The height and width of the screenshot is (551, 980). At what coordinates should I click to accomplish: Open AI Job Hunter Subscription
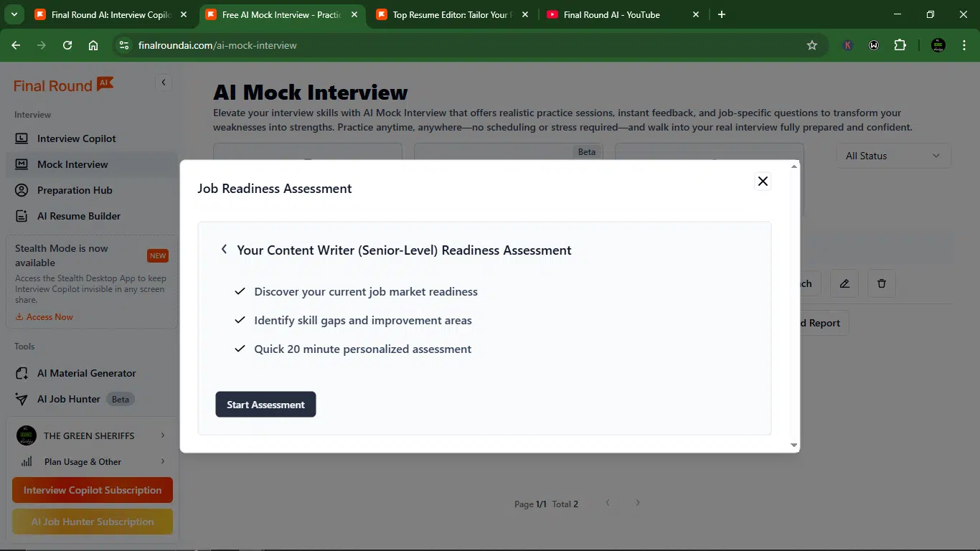point(93,522)
